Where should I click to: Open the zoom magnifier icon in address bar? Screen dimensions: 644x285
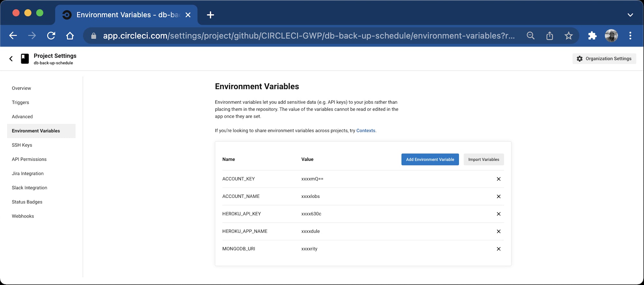pyautogui.click(x=531, y=35)
